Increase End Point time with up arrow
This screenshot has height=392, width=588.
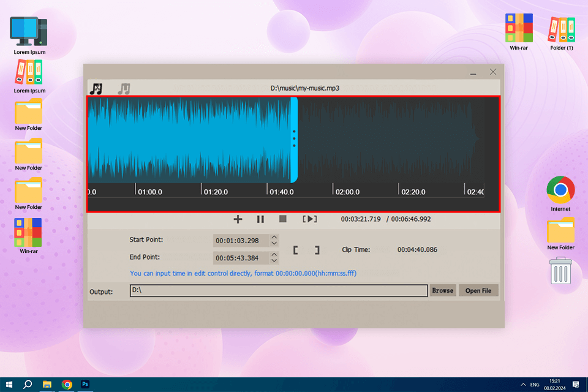click(274, 255)
